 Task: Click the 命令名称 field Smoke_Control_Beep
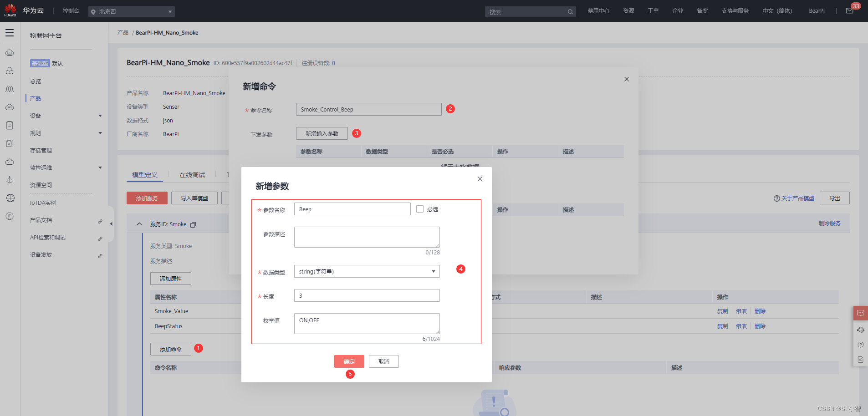coord(369,109)
